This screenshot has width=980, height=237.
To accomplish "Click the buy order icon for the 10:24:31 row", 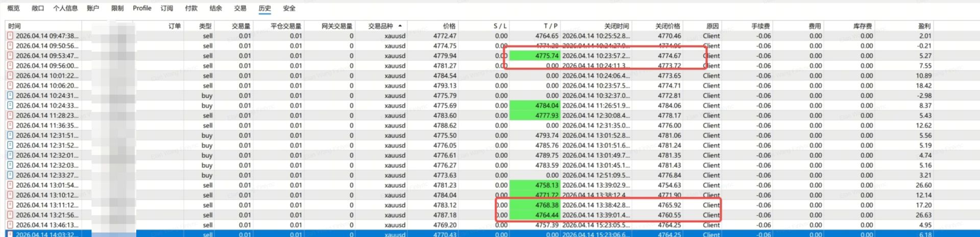I will tap(10, 96).
